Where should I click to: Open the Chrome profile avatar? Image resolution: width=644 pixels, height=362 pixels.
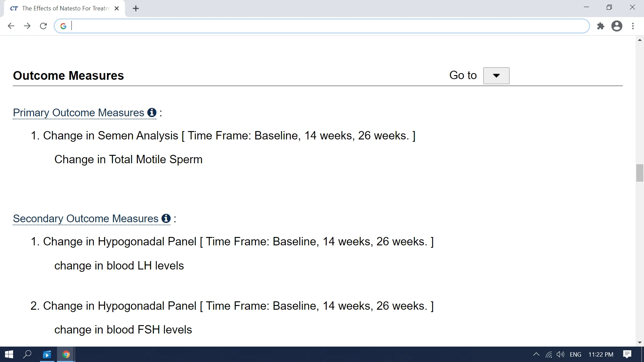617,26
